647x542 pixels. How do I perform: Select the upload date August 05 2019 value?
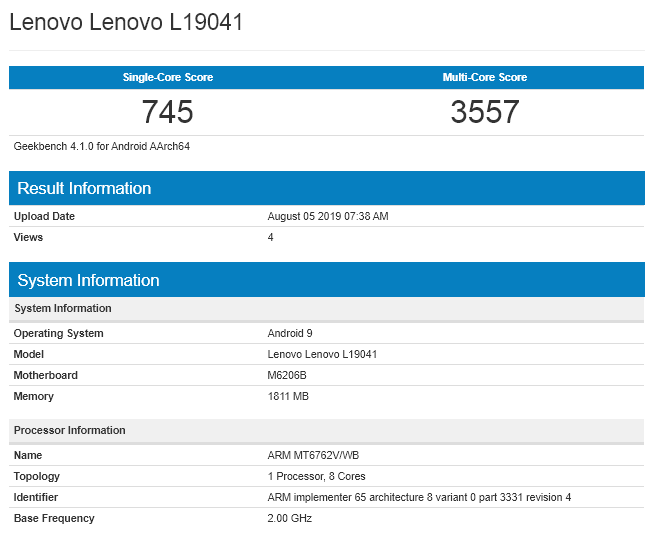click(328, 216)
